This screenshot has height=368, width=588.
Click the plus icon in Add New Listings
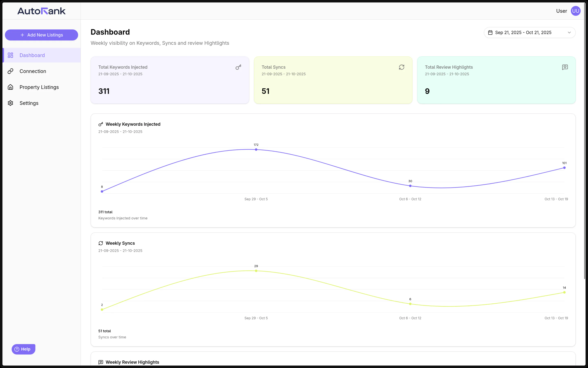(22, 35)
